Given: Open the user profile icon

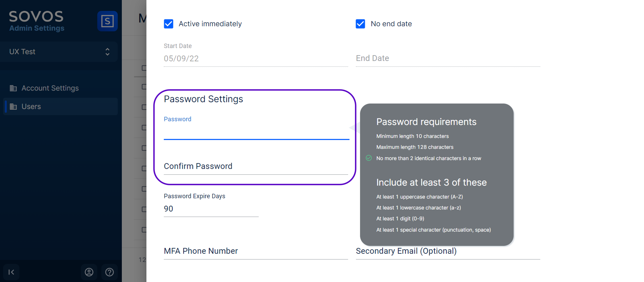Looking at the screenshot, I should [89, 272].
